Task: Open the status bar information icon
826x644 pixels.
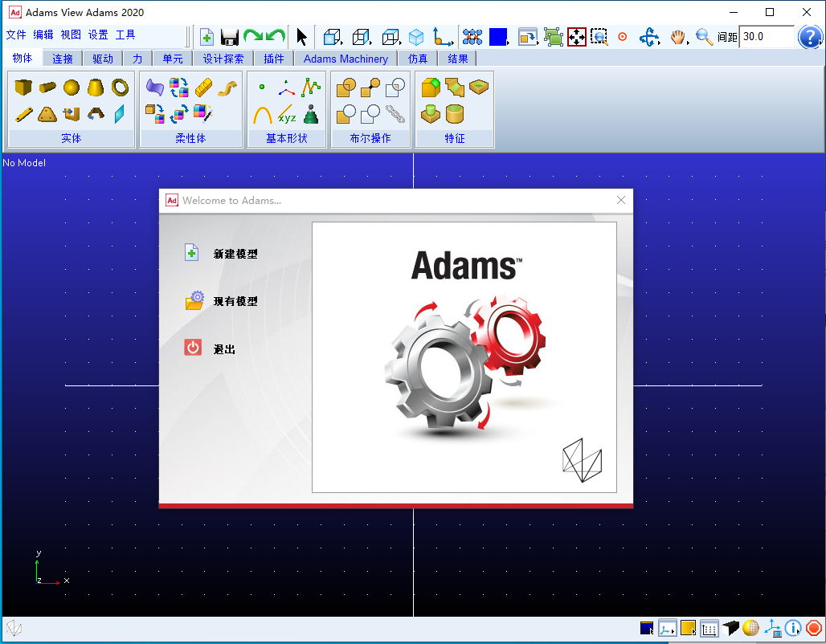Action: click(793, 628)
